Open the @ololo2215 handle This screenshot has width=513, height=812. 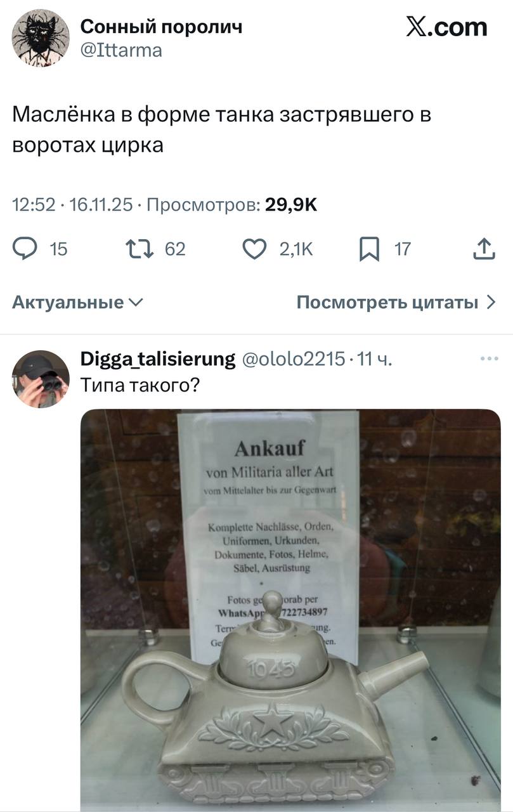(294, 360)
